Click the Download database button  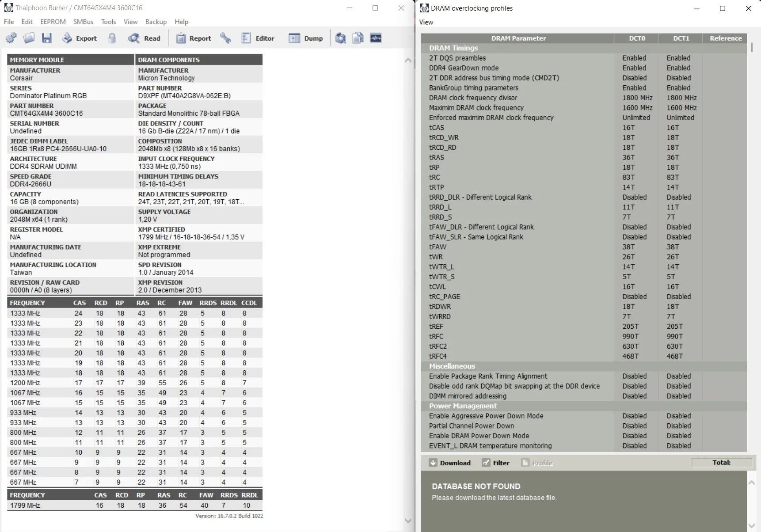tap(449, 463)
